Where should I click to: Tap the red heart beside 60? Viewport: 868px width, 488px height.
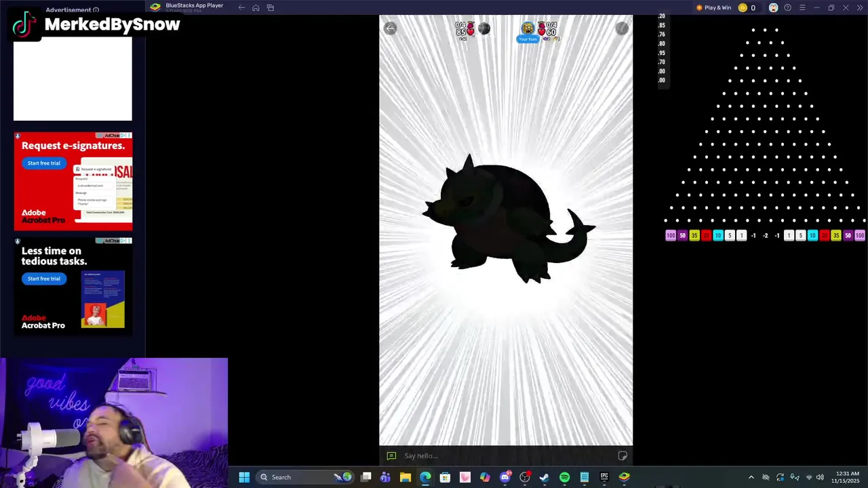point(542,32)
